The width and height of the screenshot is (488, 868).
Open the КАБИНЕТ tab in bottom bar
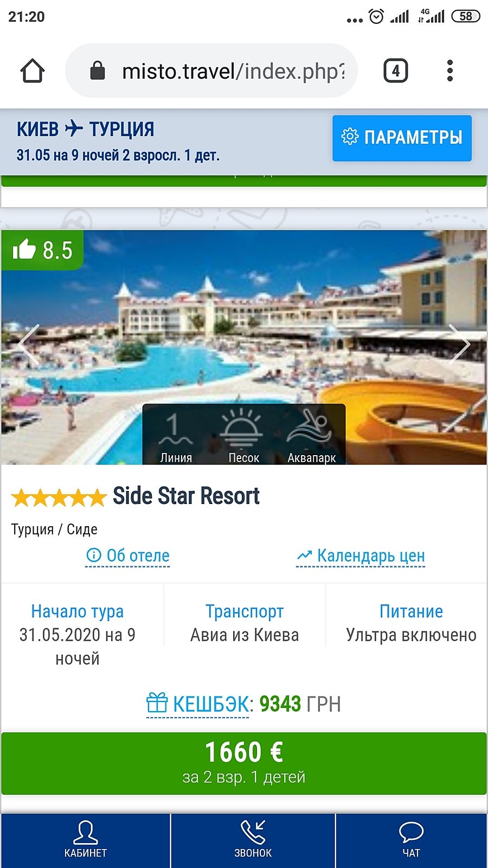pos(86,840)
